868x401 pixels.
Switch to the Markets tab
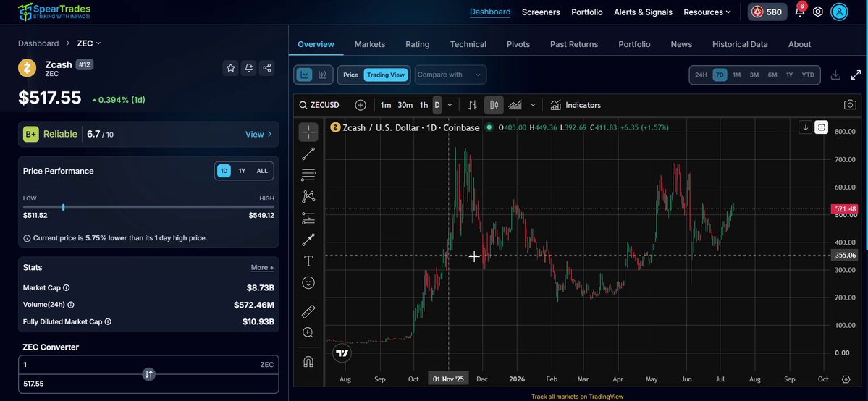[370, 44]
